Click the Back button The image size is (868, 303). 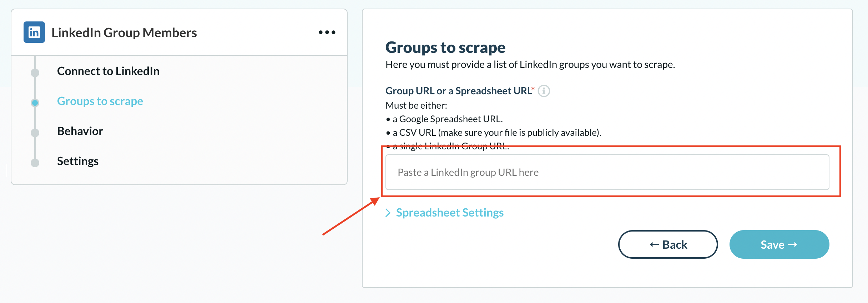(668, 244)
